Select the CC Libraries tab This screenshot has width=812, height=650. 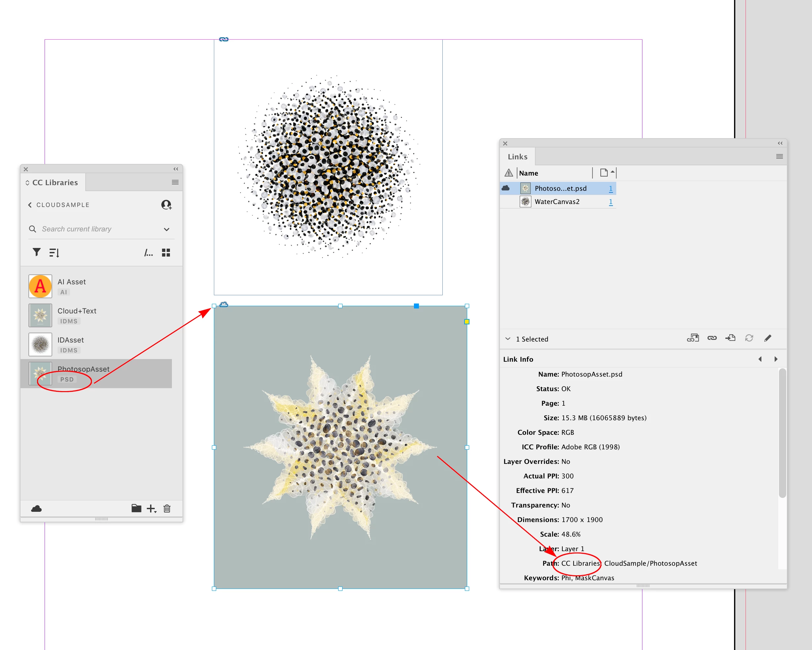pyautogui.click(x=55, y=182)
